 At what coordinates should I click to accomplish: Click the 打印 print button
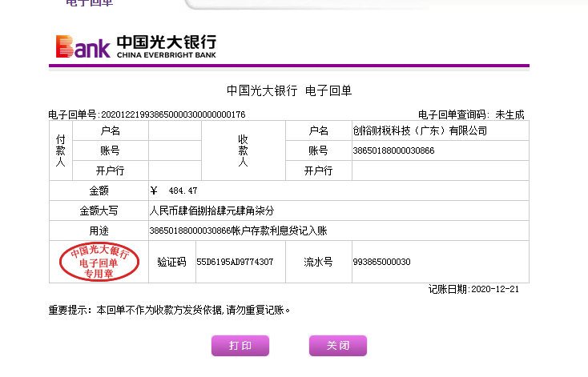point(240,345)
